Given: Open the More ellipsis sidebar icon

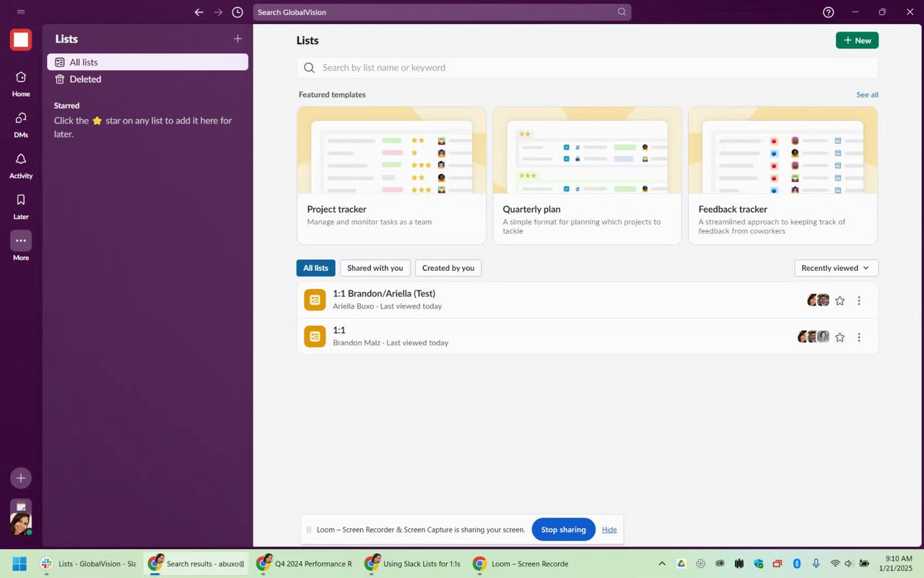Looking at the screenshot, I should [21, 241].
